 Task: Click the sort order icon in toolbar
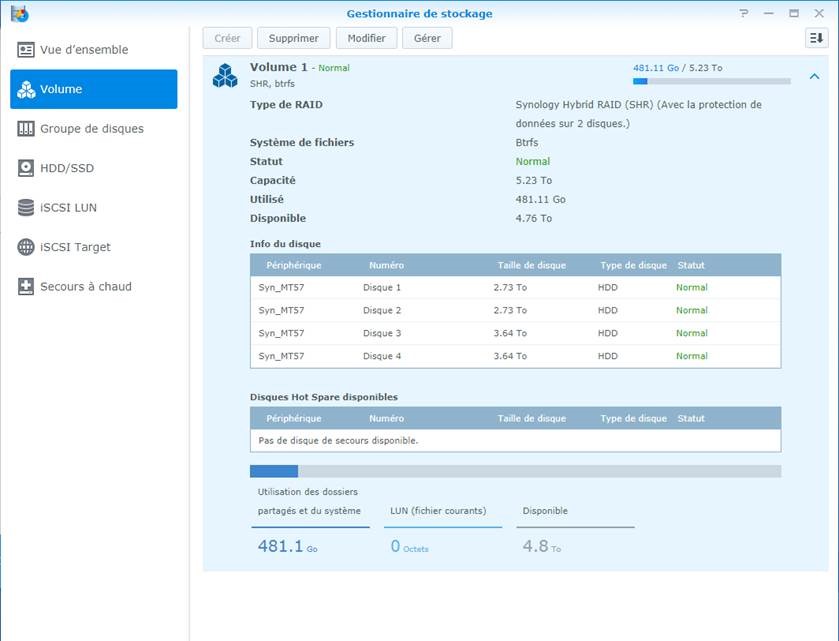(816, 38)
